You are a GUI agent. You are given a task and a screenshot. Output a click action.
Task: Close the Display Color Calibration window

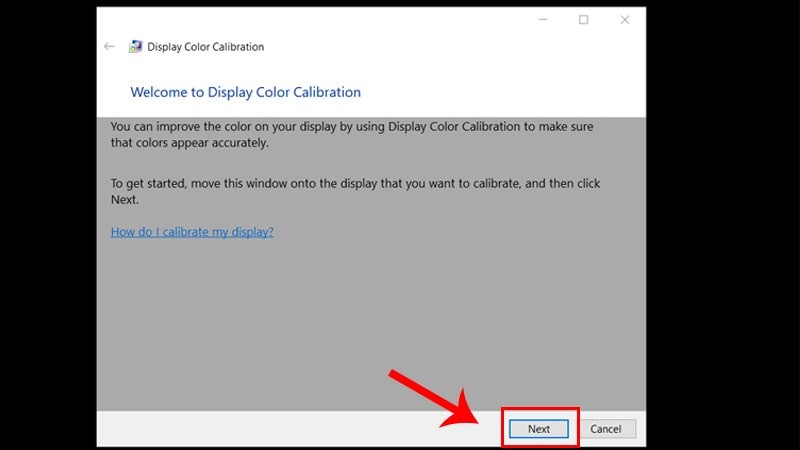pos(624,19)
